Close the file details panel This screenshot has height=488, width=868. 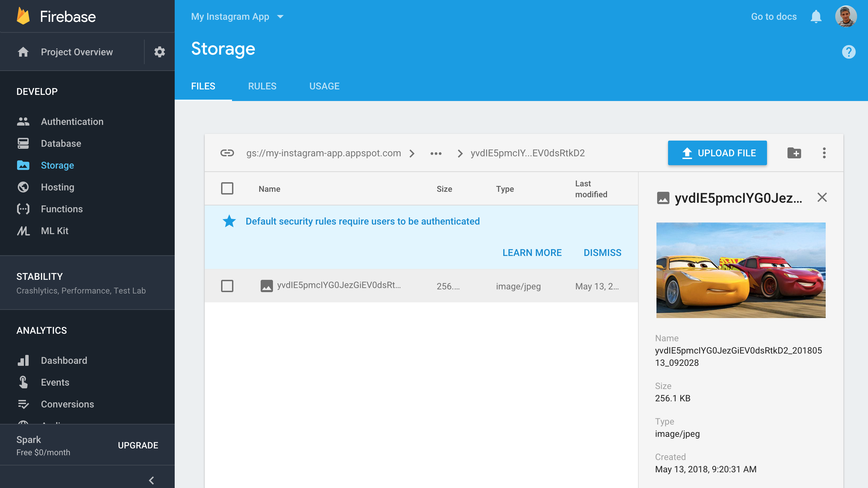[x=822, y=197]
